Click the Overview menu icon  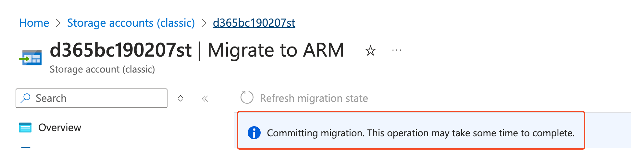25,128
